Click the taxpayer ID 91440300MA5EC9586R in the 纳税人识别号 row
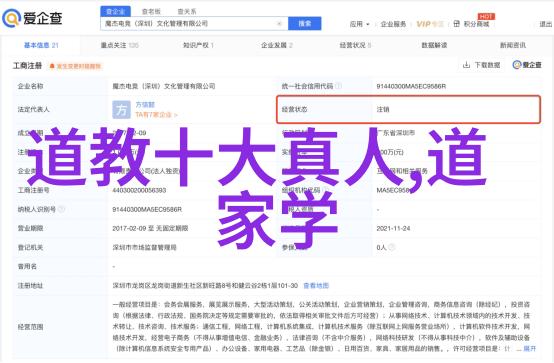The image size is (554, 363). point(147,209)
